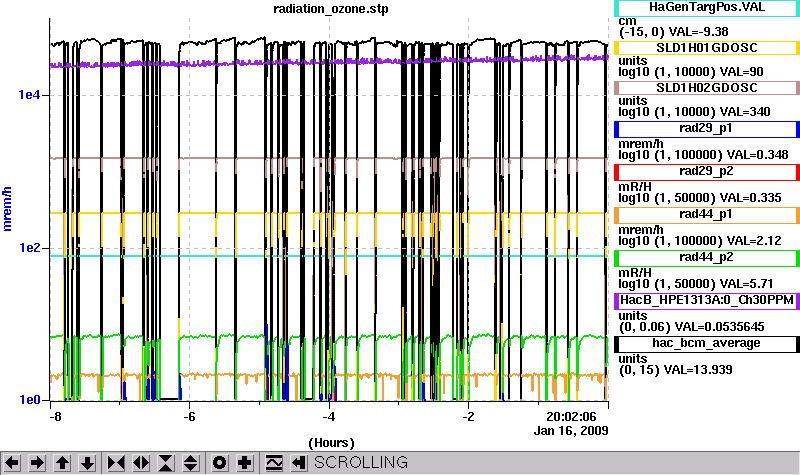Click the Jan 16, 2009 date label
This screenshot has width=800, height=475.
(571, 431)
